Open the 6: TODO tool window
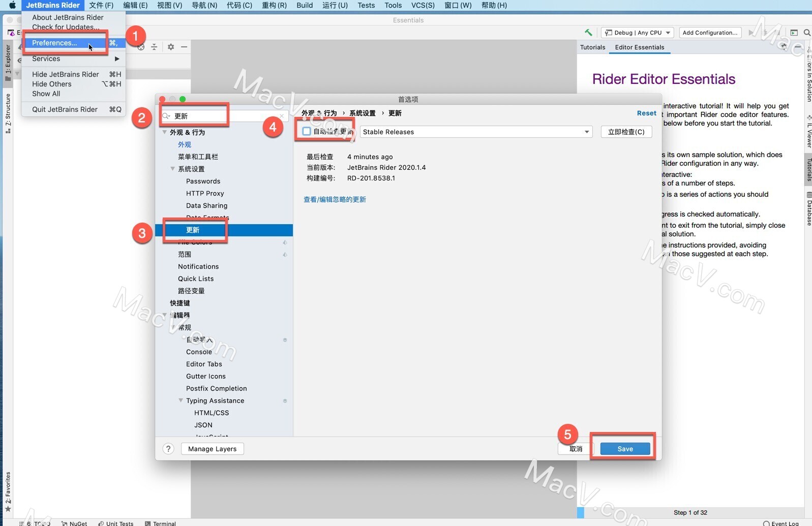The image size is (812, 526). coord(35,523)
